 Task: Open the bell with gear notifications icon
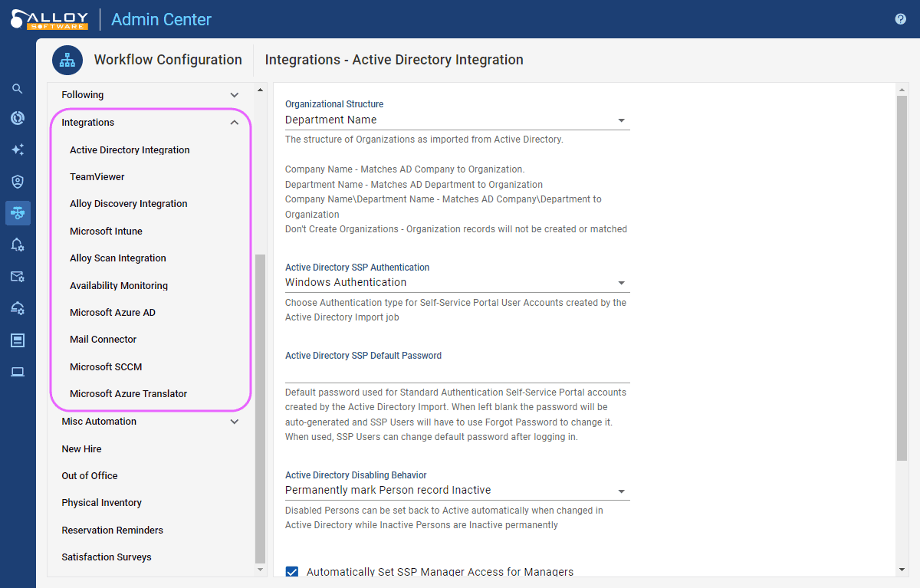click(18, 245)
